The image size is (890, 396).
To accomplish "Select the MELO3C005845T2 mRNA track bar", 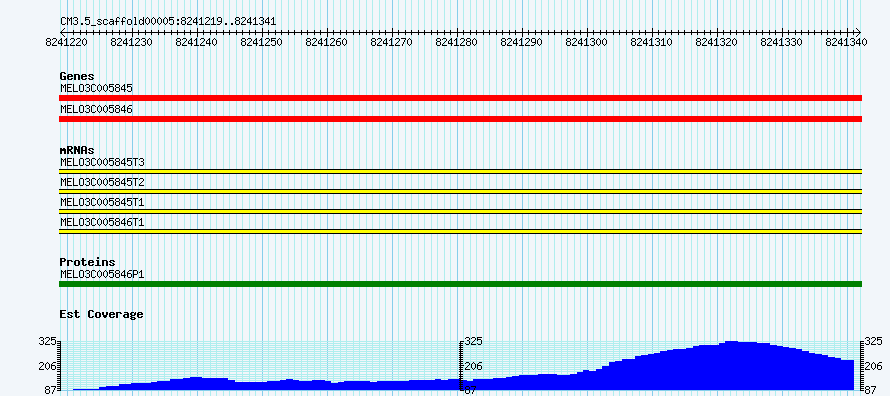I will tap(460, 191).
